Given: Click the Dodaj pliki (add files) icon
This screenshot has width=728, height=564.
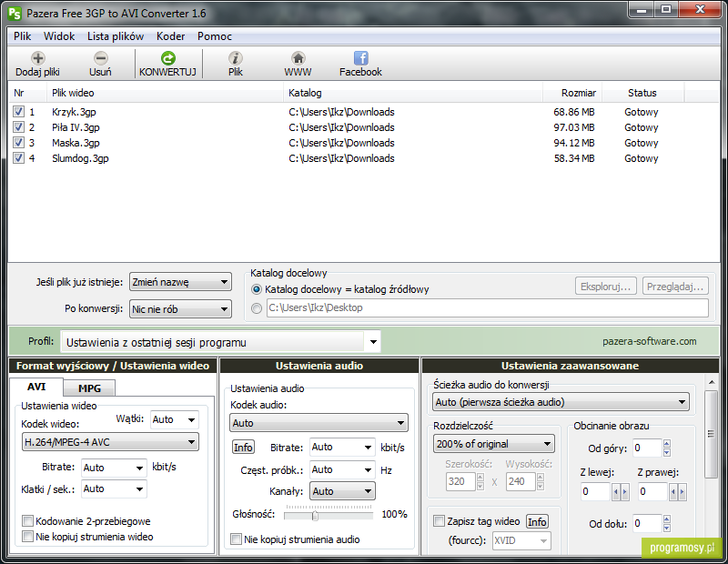Looking at the screenshot, I should (37, 58).
